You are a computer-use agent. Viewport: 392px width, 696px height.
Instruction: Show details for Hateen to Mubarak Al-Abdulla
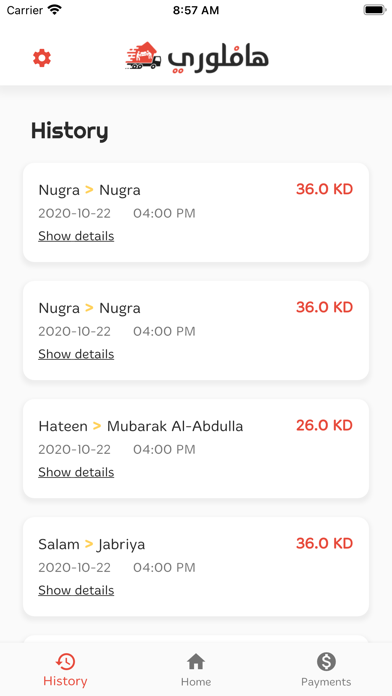pos(76,472)
